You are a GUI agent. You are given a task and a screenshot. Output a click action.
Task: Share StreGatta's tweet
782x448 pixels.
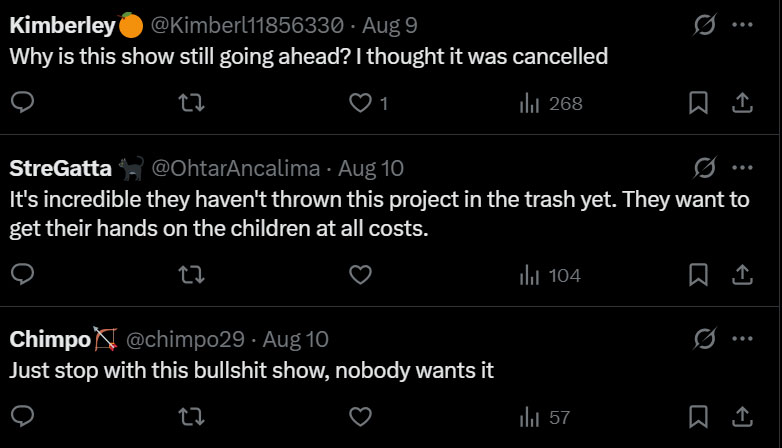coord(743,275)
